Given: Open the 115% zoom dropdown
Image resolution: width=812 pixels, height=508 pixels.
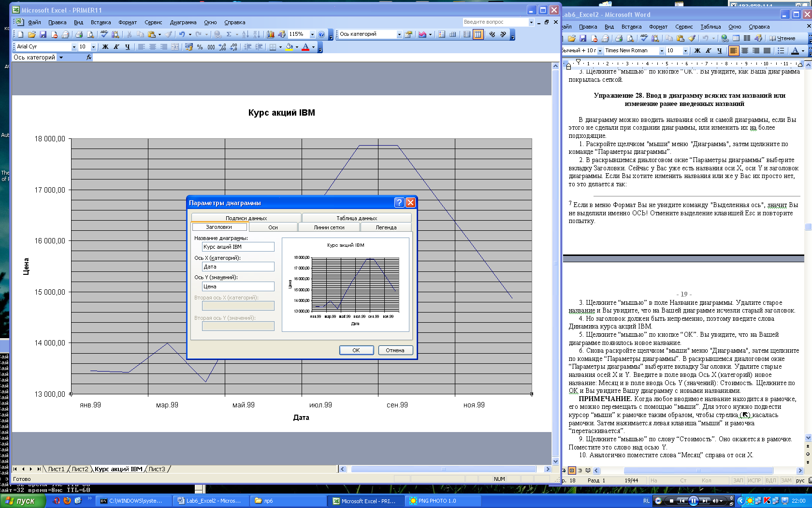Looking at the screenshot, I should (312, 34).
